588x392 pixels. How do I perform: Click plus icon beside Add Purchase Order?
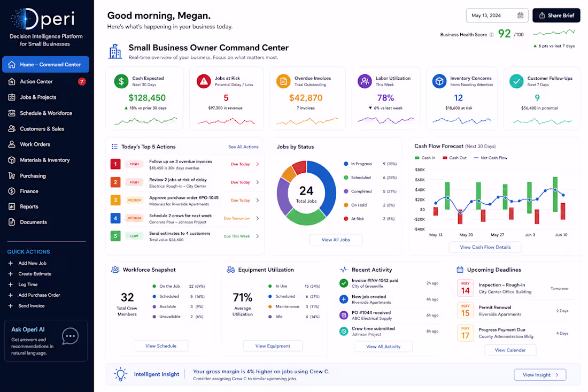click(x=11, y=295)
